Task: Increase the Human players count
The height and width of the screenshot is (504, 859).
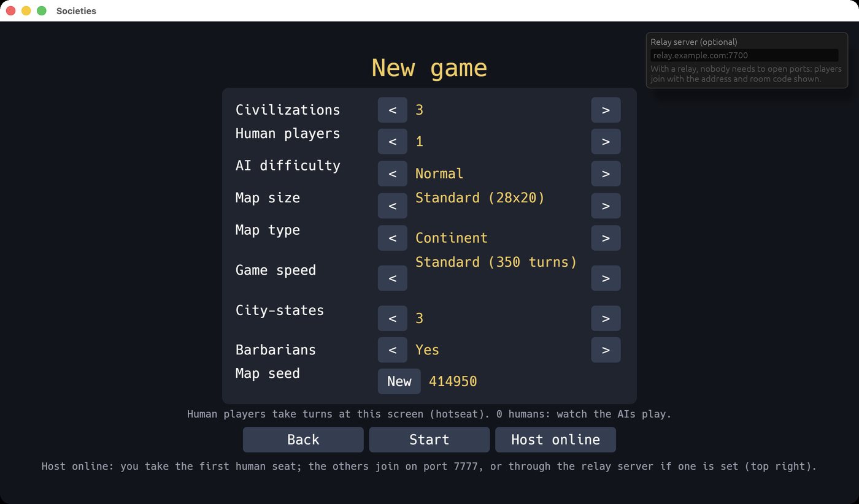Action: 606,142
